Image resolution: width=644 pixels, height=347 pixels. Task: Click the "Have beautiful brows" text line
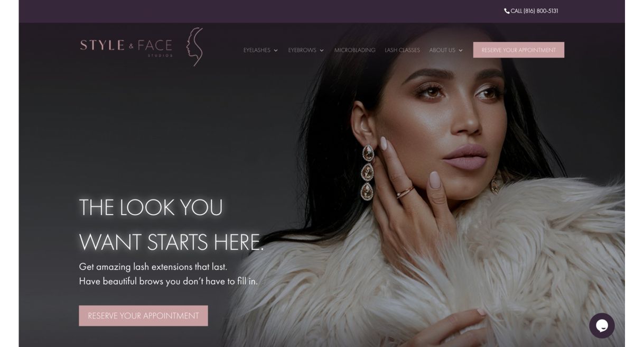pyautogui.click(x=168, y=281)
